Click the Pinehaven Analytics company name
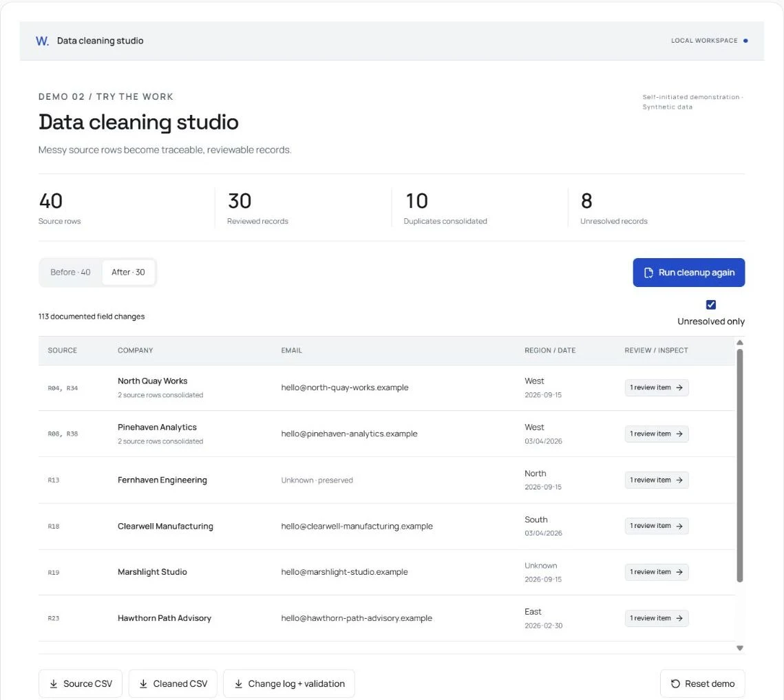 point(157,427)
